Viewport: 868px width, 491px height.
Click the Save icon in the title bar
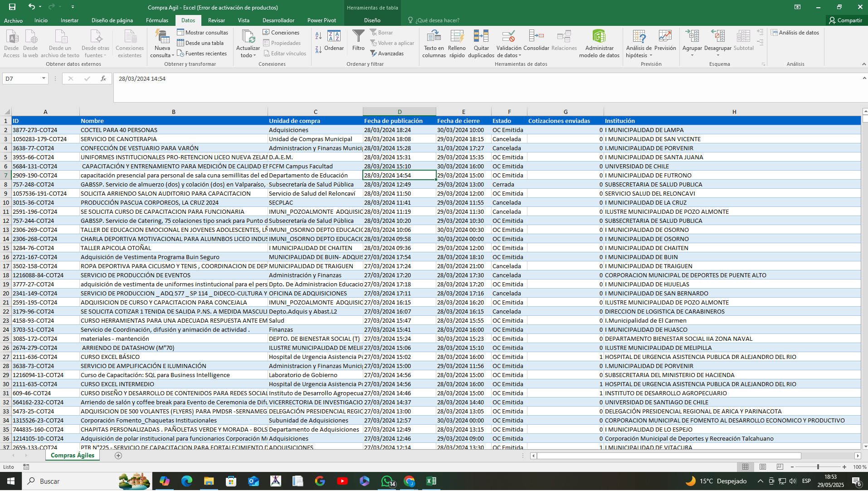pyautogui.click(x=12, y=7)
